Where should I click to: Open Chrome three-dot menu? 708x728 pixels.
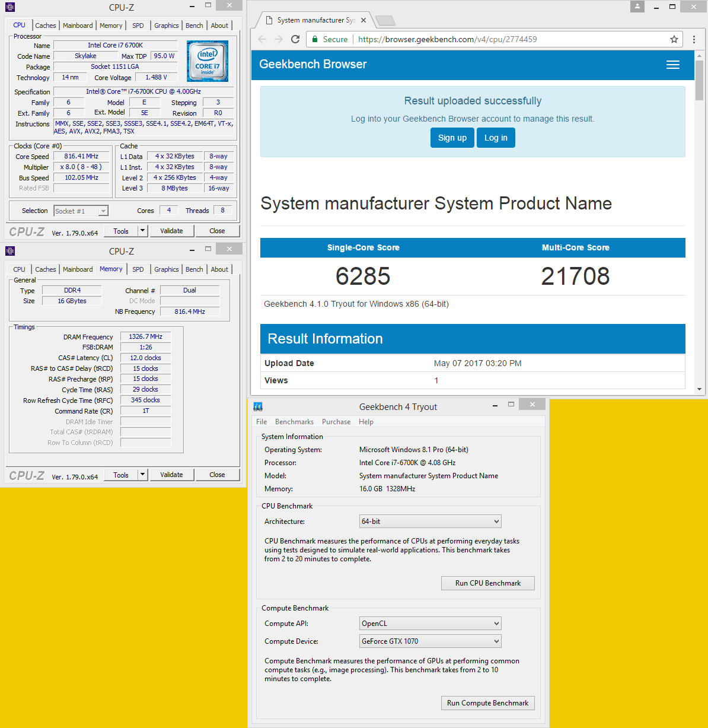(694, 39)
